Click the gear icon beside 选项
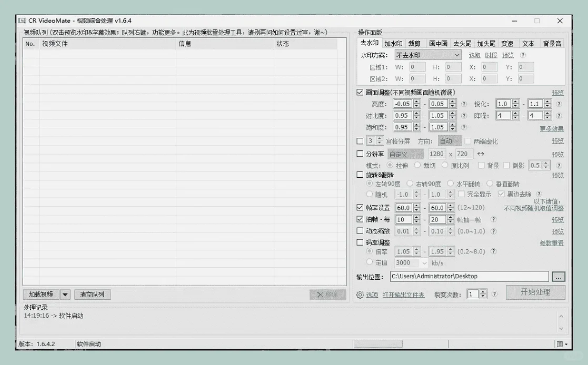Screen dimensions: 588x365 pos(360,295)
